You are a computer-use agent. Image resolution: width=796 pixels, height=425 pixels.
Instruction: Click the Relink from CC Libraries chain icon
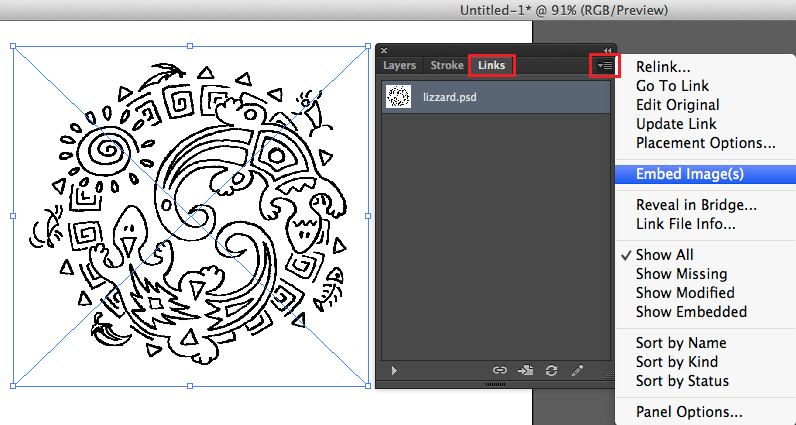click(x=500, y=370)
